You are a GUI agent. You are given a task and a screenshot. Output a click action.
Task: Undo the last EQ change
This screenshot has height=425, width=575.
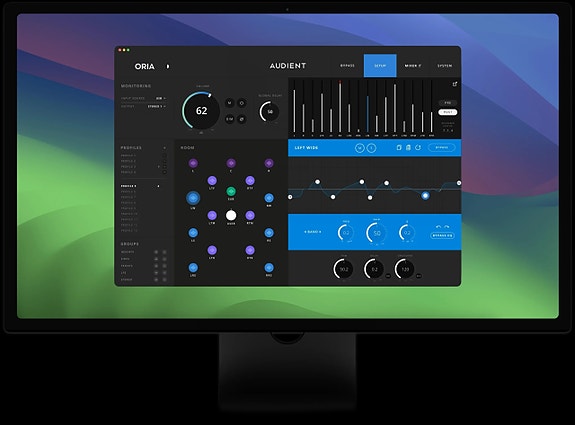coord(438,227)
